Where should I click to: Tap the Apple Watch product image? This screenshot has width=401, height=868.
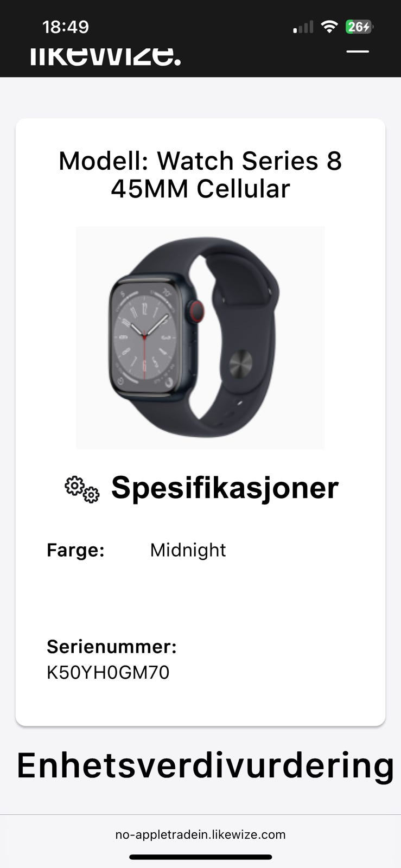click(200, 337)
